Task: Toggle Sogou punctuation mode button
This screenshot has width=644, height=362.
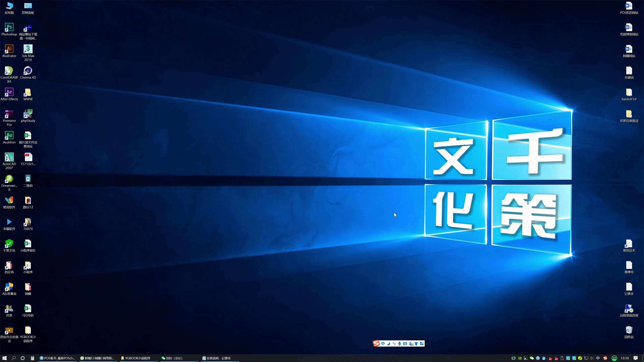Action: [394, 344]
